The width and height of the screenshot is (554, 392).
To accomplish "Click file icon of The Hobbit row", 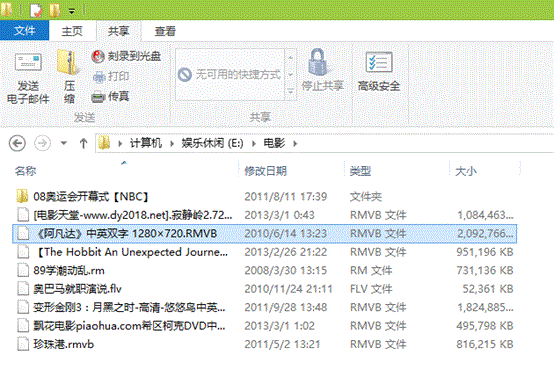I will pyautogui.click(x=23, y=252).
